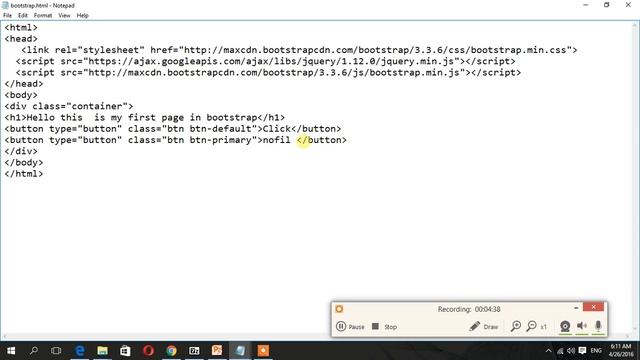Click horizontal scrollbar left arrow
Viewport: 640px width, 360px height.
point(3,337)
